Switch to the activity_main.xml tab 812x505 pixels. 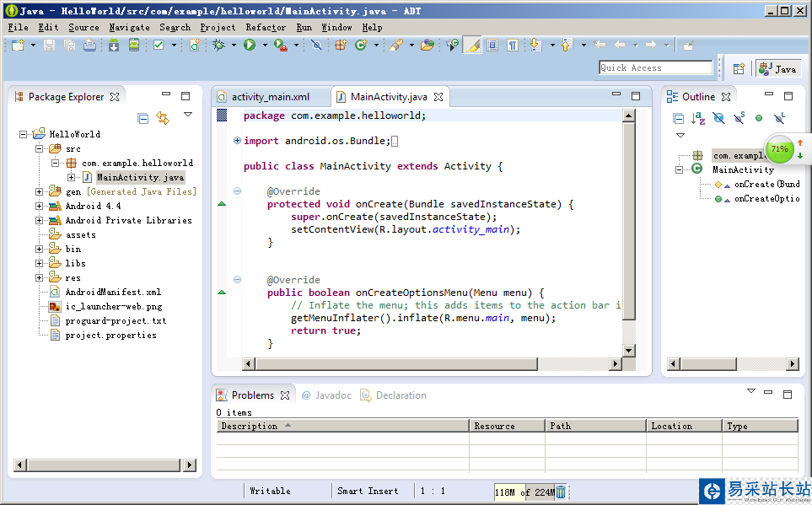point(270,97)
